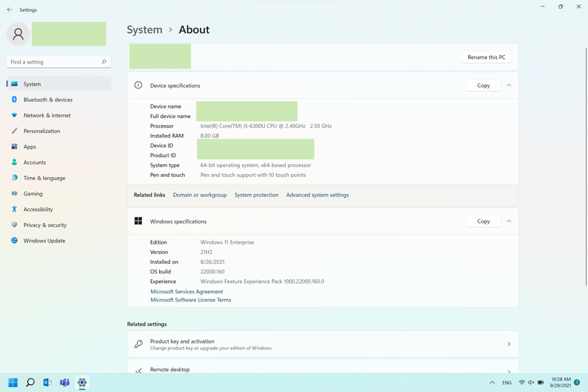Open Microsoft Teams from the taskbar
Image resolution: width=588 pixels, height=392 pixels.
65,382
